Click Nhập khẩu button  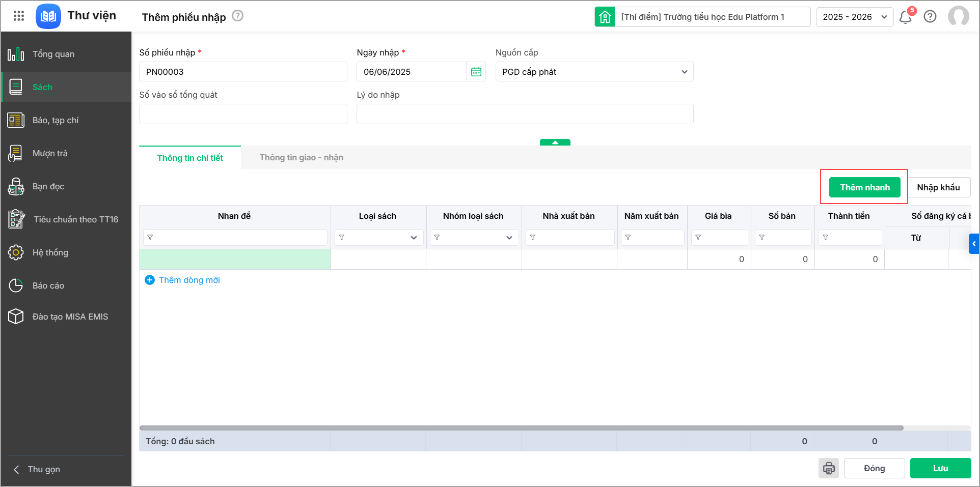coord(938,187)
